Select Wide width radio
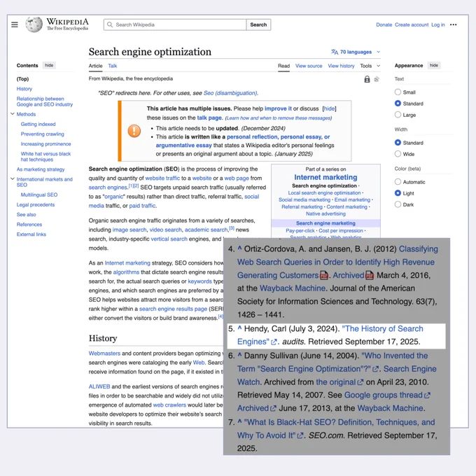The height and width of the screenshot is (476, 476). pos(398,154)
